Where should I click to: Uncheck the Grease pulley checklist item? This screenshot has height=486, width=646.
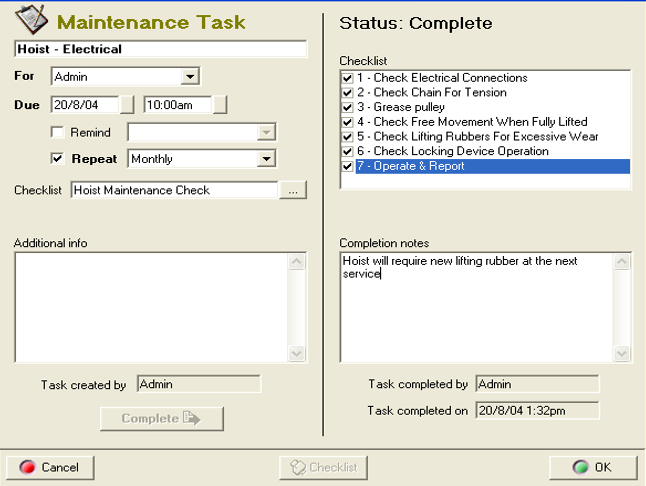[347, 107]
